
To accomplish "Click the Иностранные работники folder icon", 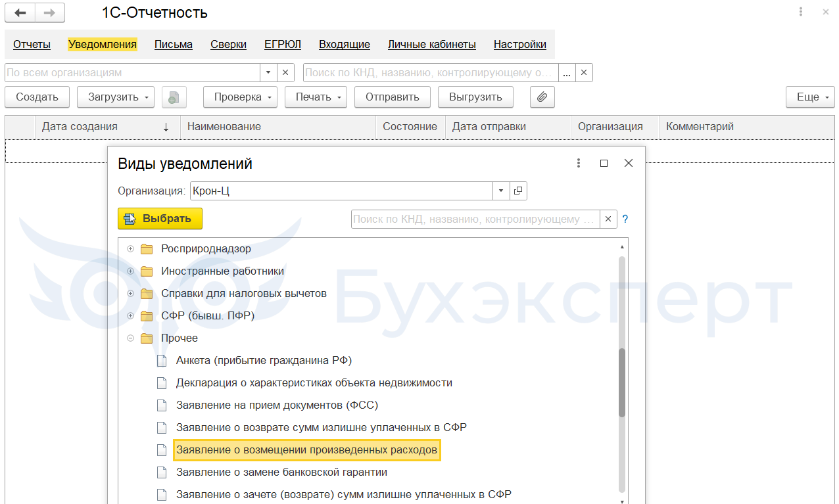I will (147, 271).
